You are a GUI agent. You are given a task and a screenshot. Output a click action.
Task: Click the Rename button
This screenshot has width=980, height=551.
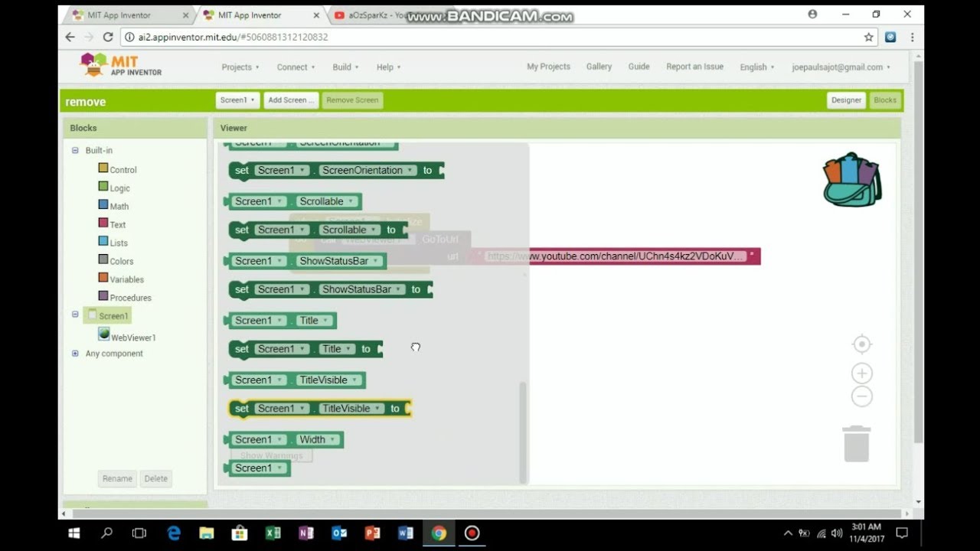pyautogui.click(x=117, y=478)
